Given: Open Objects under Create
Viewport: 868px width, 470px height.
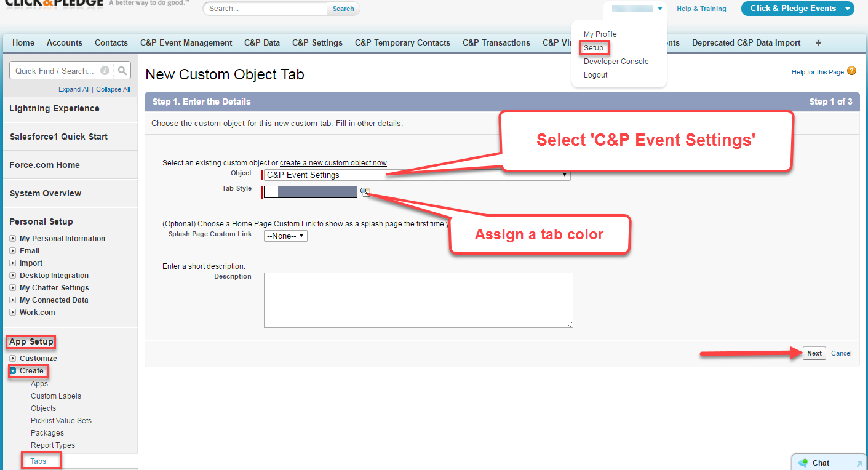Looking at the screenshot, I should (43, 408).
